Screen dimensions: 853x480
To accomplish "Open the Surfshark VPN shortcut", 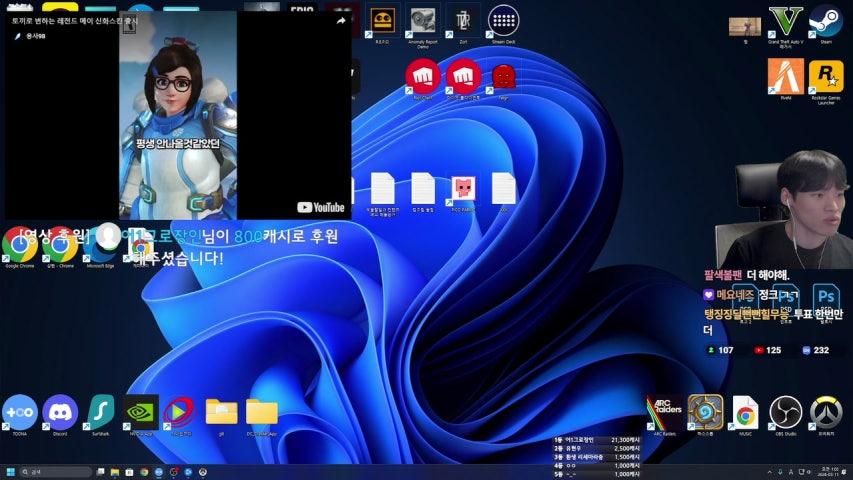I will click(x=100, y=411).
